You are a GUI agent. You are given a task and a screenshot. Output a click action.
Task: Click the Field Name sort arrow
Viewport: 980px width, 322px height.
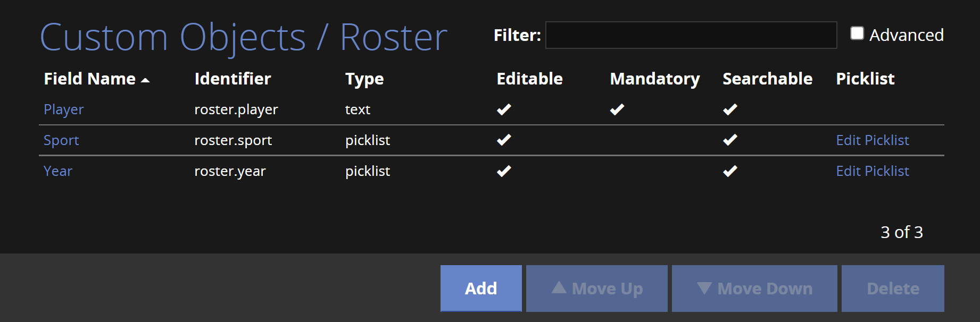(x=145, y=80)
